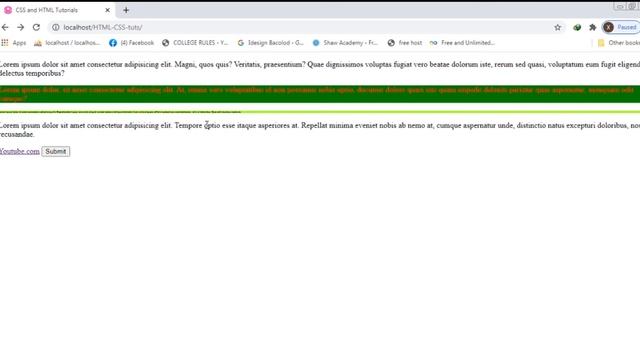Open the profile avatar marked Paused
Screen dimensions: 640x360
pyautogui.click(x=621, y=27)
